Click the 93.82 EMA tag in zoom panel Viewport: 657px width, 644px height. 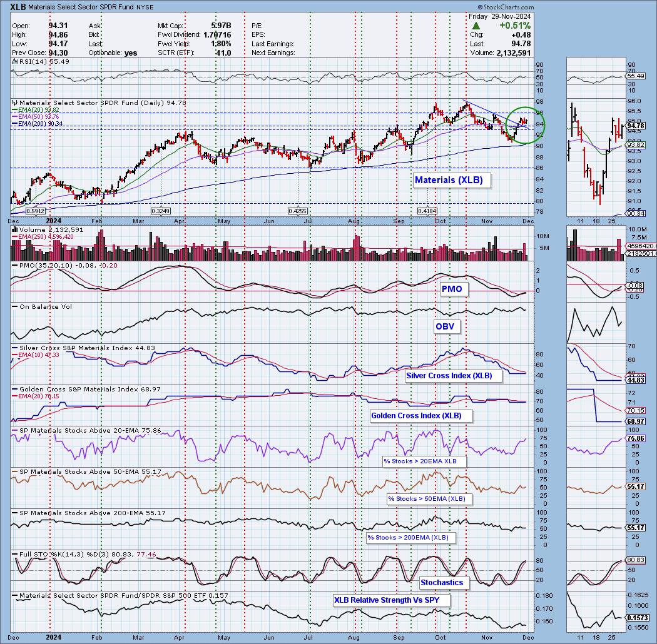coord(636,145)
